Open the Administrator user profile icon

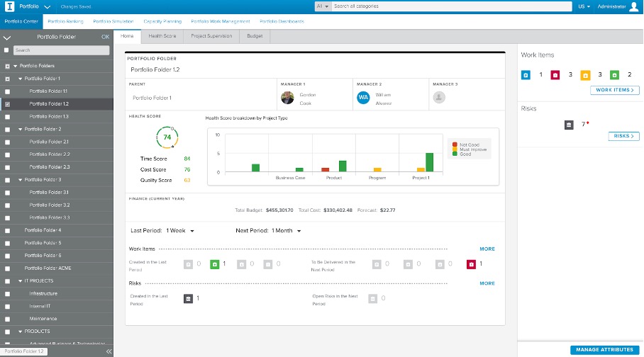[x=633, y=6]
